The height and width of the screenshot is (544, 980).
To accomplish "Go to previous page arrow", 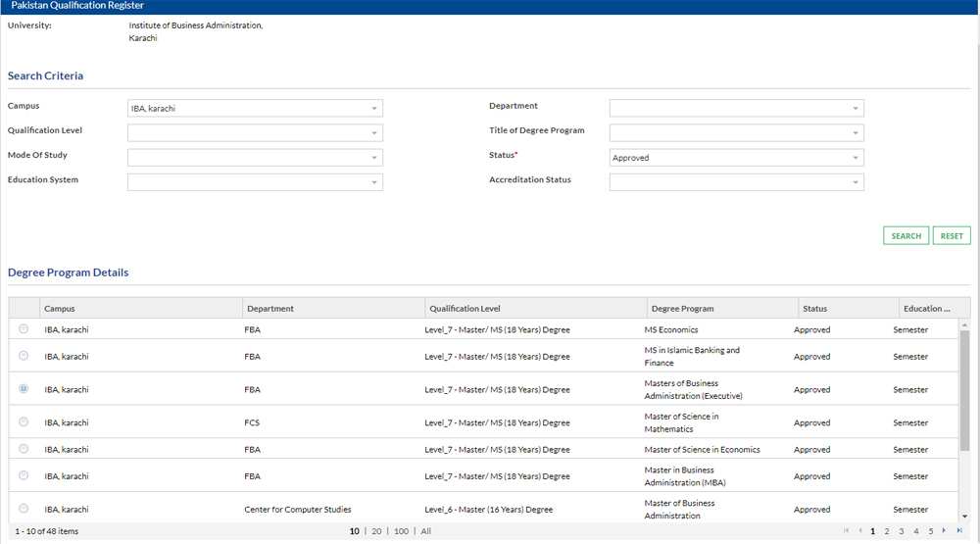I will [860, 531].
